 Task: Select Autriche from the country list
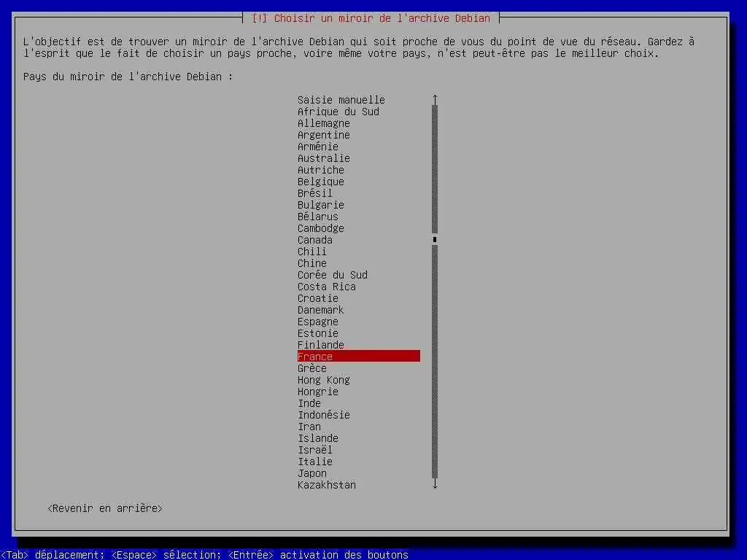click(321, 170)
